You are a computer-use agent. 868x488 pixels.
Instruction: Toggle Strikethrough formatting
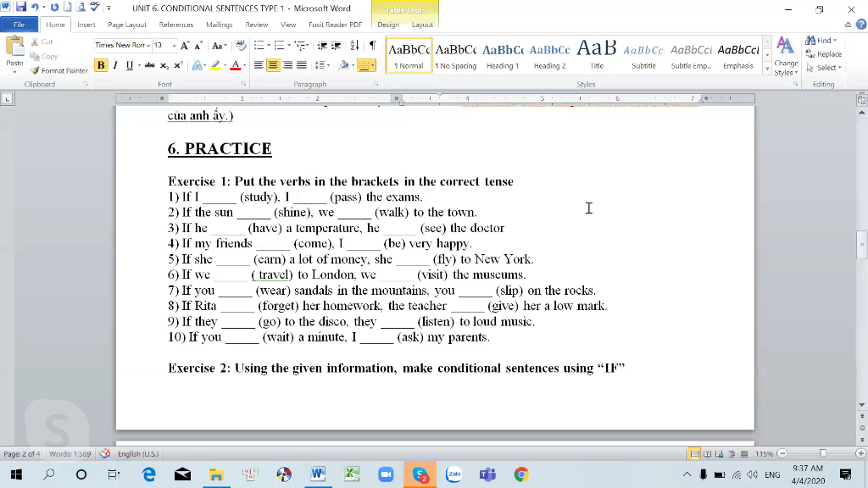tap(149, 65)
